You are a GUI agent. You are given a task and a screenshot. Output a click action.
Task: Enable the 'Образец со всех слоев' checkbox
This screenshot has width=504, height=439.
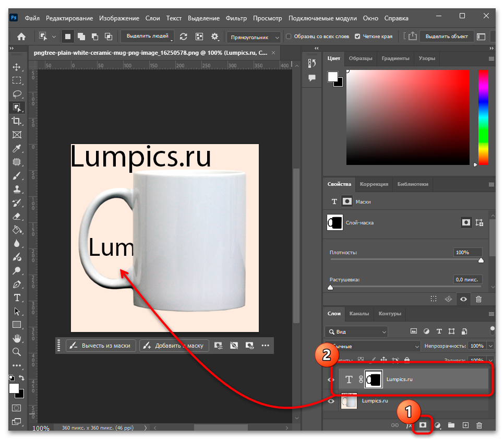tap(289, 37)
